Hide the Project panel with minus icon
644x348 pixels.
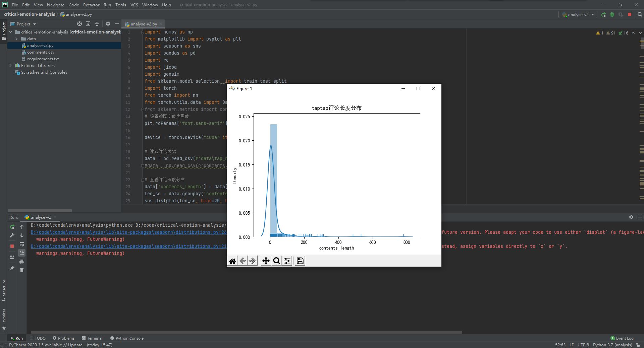click(x=116, y=24)
